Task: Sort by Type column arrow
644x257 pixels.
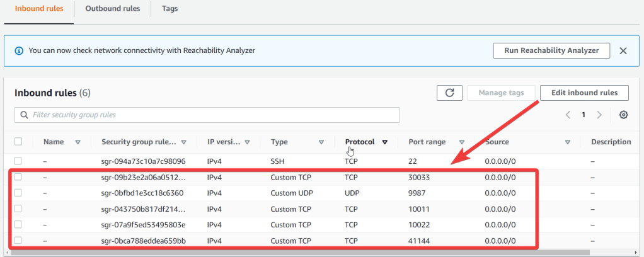Action: 321,142
